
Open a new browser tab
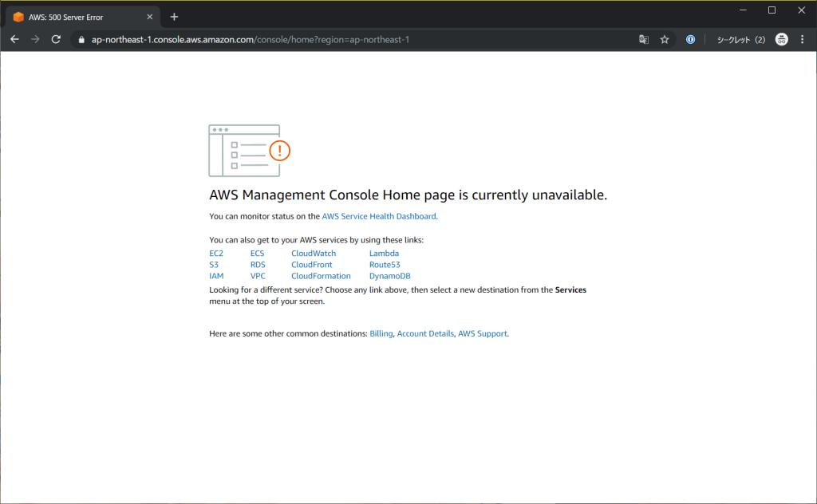[x=174, y=17]
